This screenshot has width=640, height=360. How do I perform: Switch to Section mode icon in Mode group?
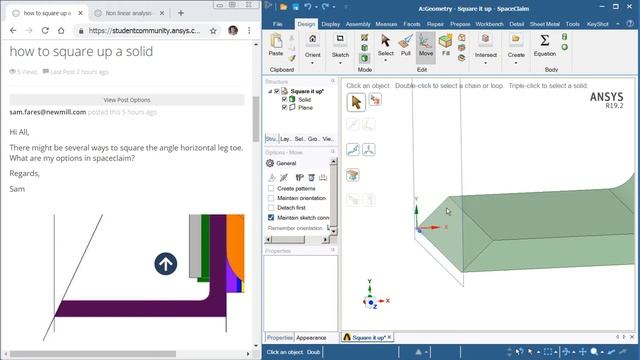point(364,48)
